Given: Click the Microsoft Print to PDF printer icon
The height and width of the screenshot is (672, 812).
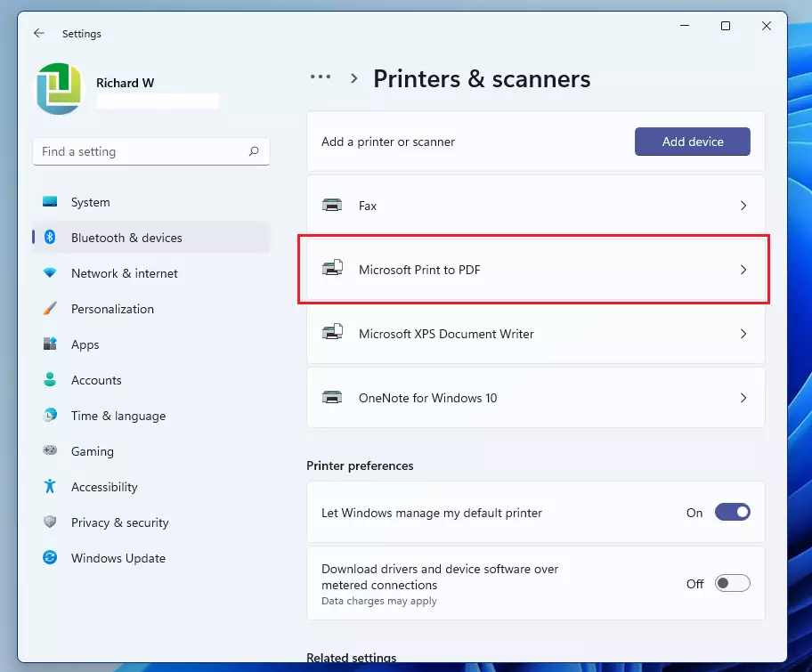Looking at the screenshot, I should [x=332, y=268].
